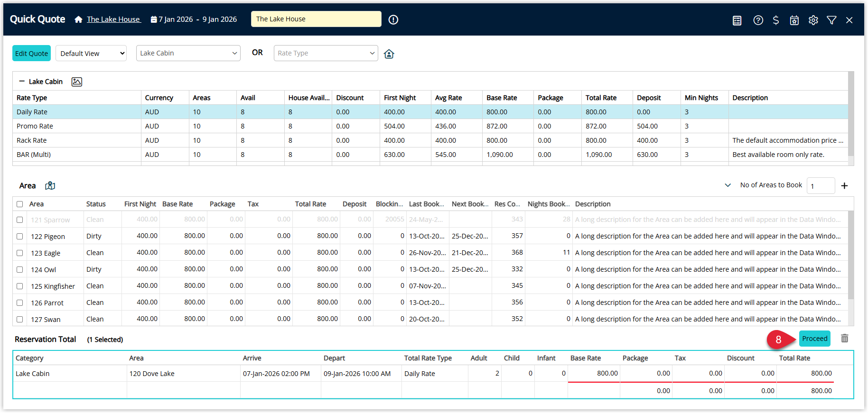
Task: Expand the chevron beside No of Areas to Book
Action: 728,185
